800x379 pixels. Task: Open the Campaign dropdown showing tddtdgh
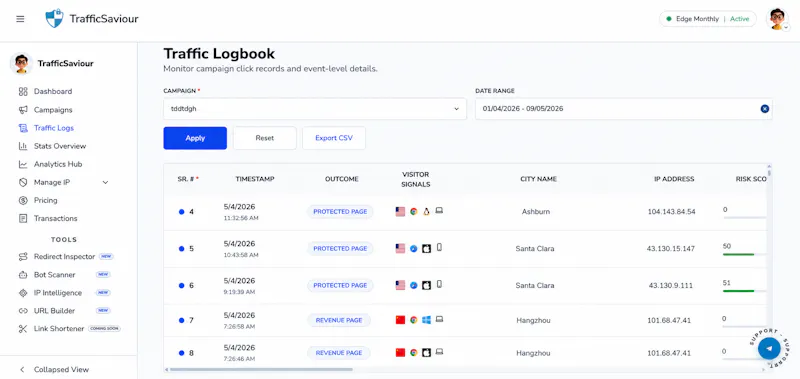point(315,109)
